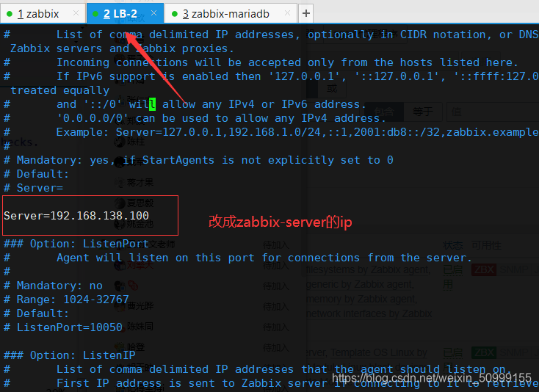Image resolution: width=539 pixels, height=392 pixels.
Task: Click the '# Default:' line above ListenPort=10050
Action: (x=37, y=313)
